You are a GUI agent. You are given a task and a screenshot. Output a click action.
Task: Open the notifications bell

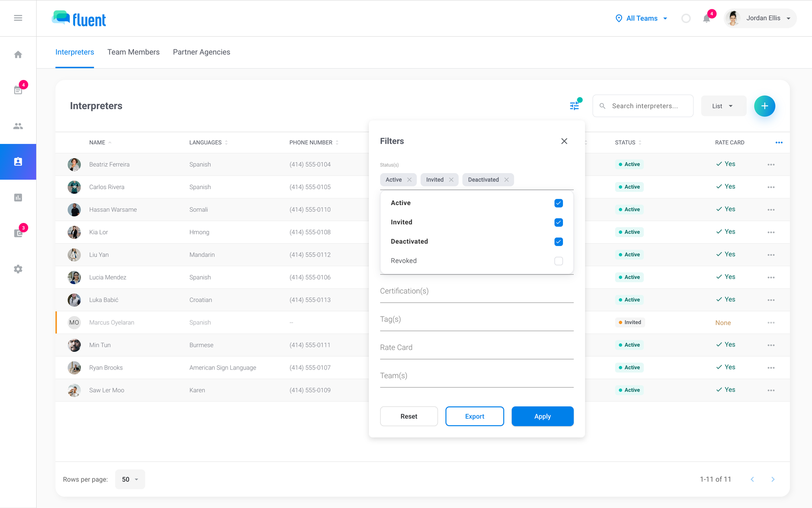pyautogui.click(x=706, y=18)
